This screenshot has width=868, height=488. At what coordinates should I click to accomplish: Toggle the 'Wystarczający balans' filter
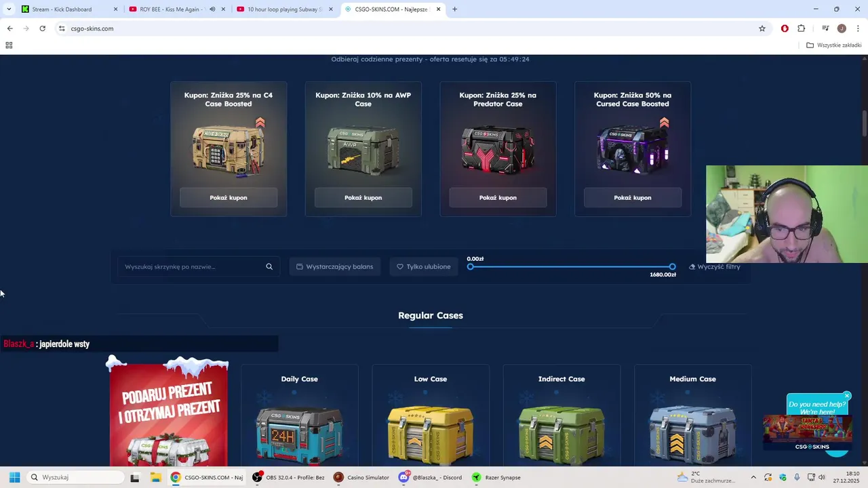click(335, 266)
